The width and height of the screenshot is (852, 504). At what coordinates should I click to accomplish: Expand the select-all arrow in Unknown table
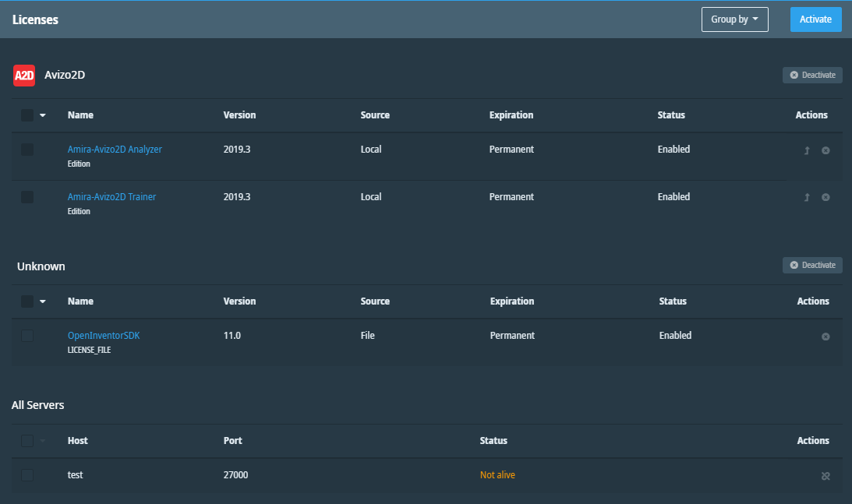pyautogui.click(x=43, y=301)
